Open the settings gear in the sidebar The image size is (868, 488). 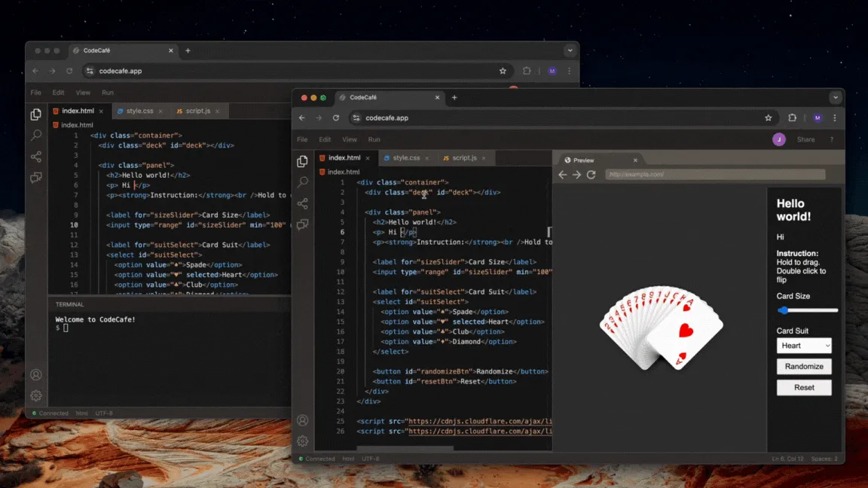(x=302, y=441)
